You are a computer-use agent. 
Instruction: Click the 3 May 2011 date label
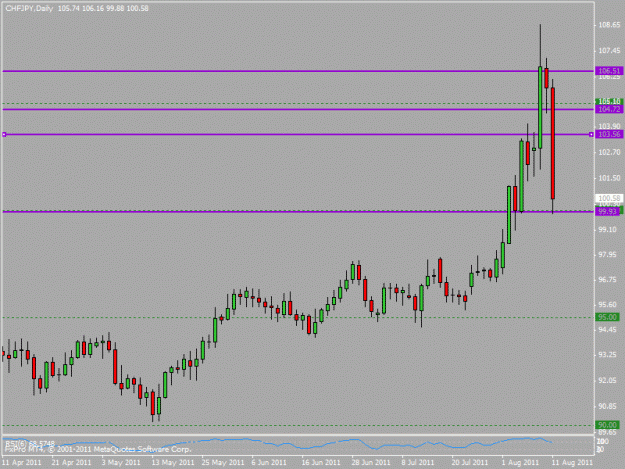[x=121, y=462]
